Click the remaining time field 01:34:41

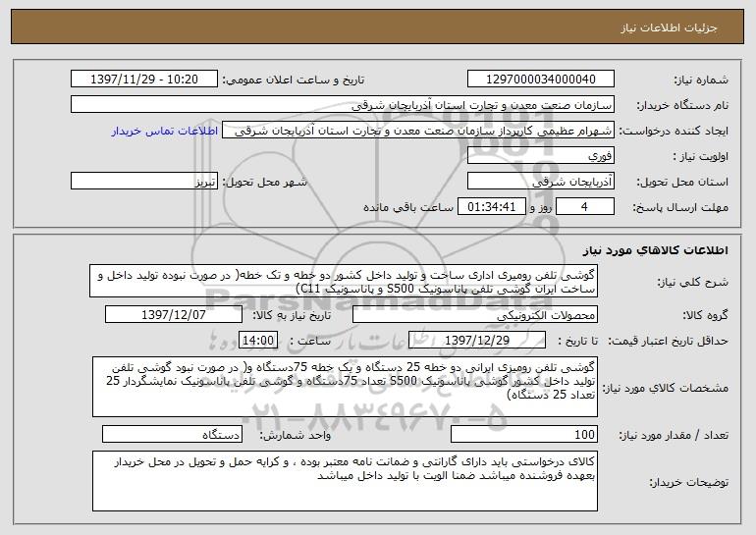pyautogui.click(x=491, y=207)
